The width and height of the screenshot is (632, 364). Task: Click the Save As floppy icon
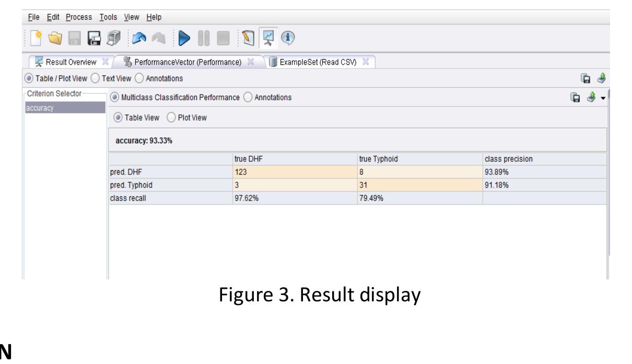coord(93,39)
